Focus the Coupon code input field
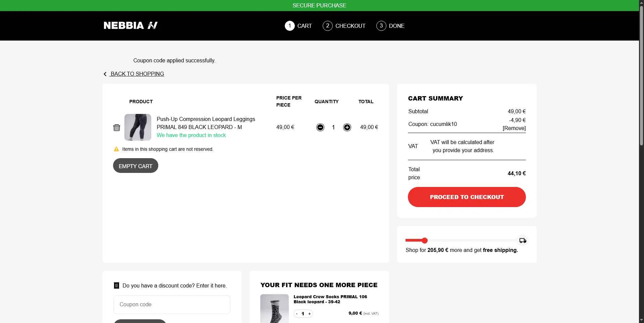 point(172,305)
